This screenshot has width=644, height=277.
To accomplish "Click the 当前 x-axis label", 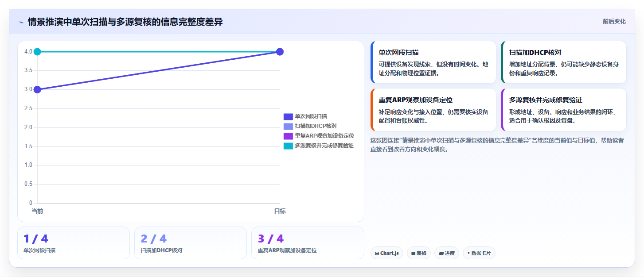I will click(37, 211).
